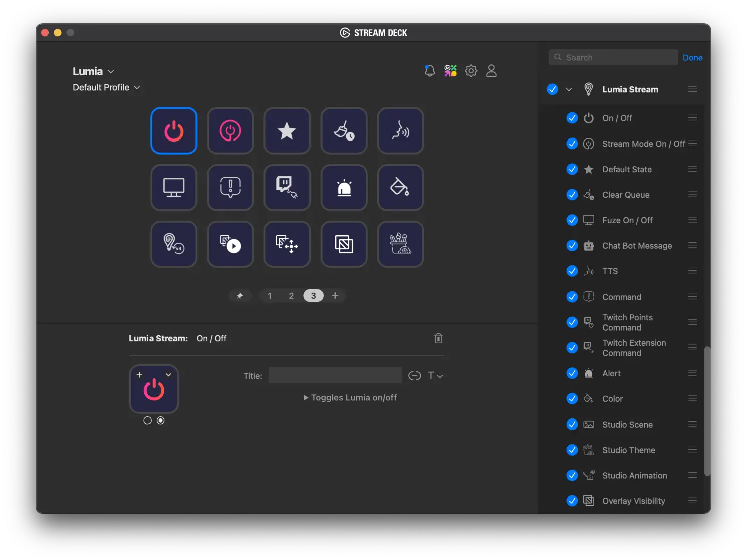Collapse the Lumia Stream category chevron

(x=569, y=89)
